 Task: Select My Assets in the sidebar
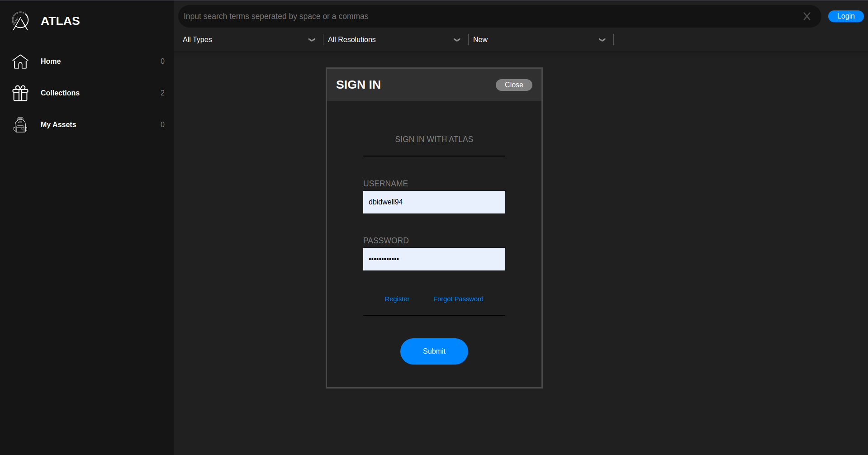58,125
